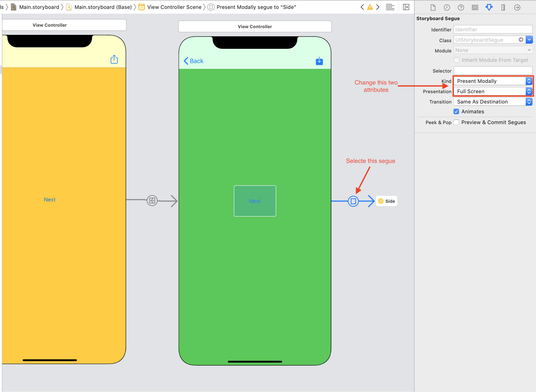Screen dimensions: 536x392
Task: Toggle Preview and Commit Segues checkbox
Action: pos(457,122)
